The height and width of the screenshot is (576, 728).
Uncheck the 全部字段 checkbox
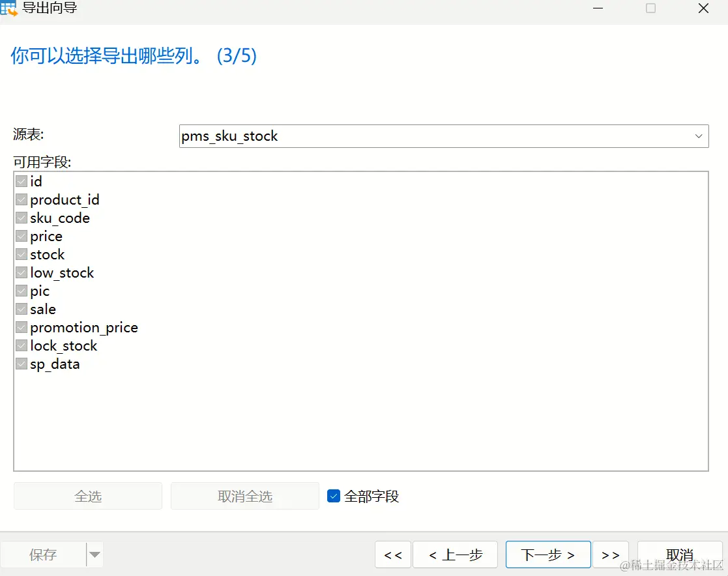[x=333, y=496]
